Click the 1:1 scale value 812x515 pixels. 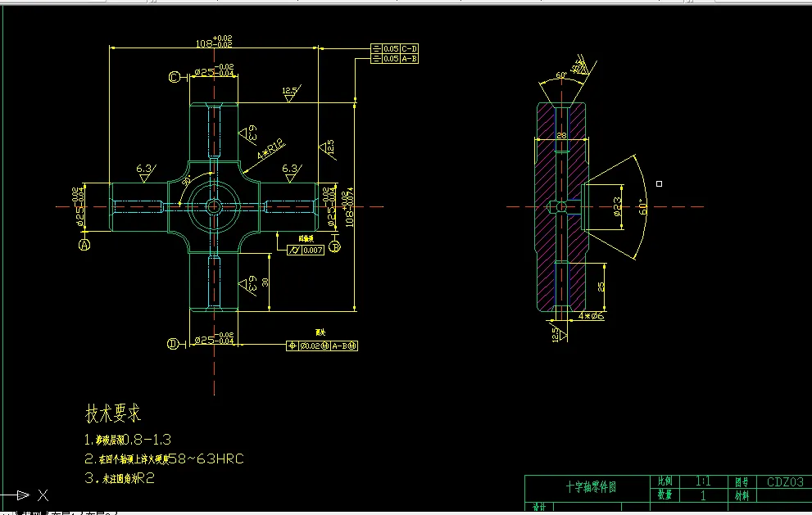click(703, 481)
